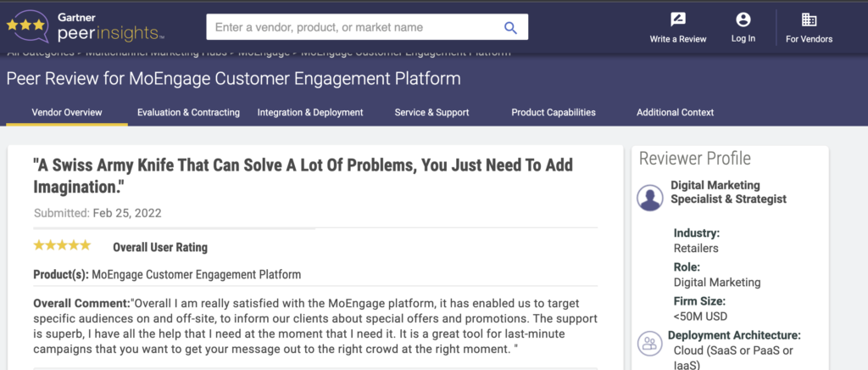
Task: Click the Deployment Architecture group icon
Action: pos(650,343)
